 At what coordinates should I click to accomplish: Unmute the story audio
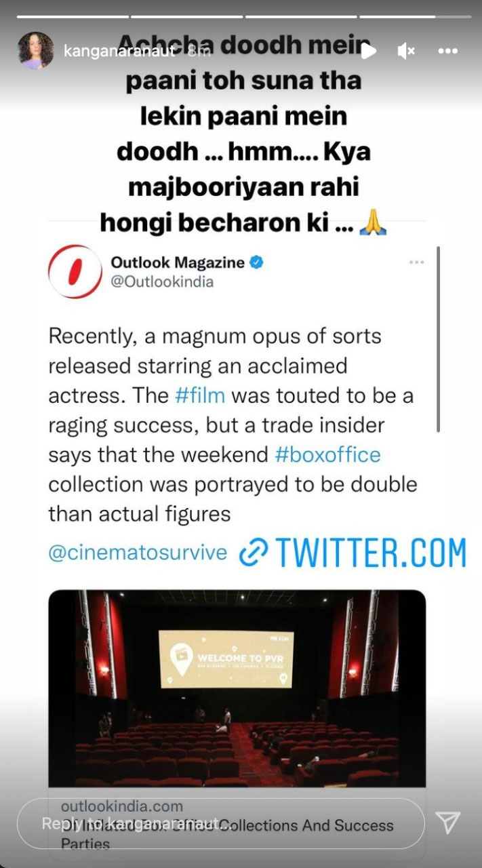point(405,51)
